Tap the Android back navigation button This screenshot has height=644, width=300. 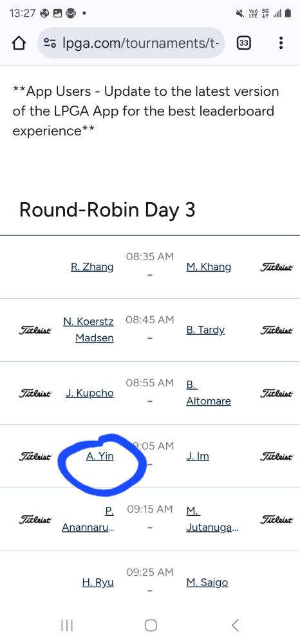(235, 625)
